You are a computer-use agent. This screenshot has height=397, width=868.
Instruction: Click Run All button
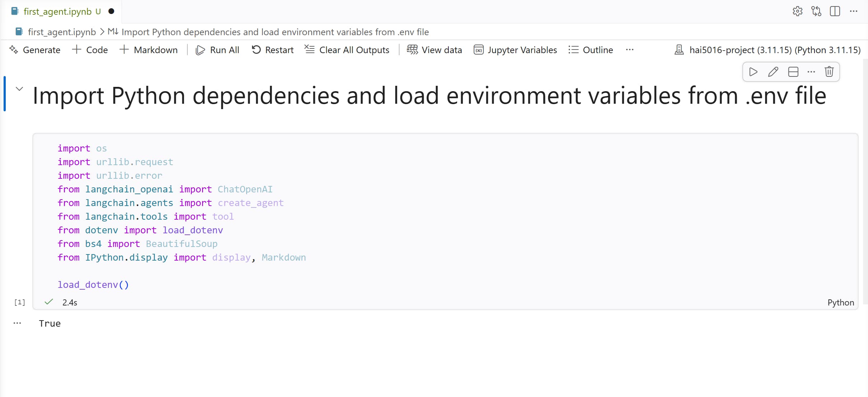(217, 50)
